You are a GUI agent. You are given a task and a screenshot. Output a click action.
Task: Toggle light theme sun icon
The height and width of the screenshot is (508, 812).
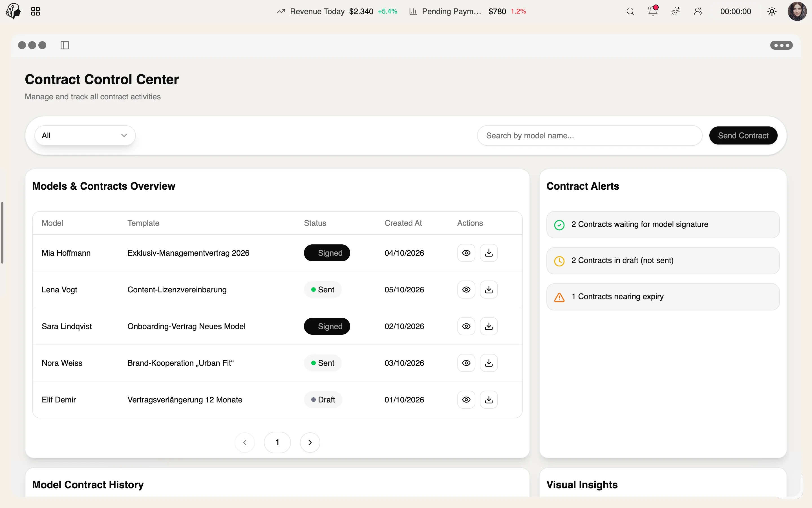pyautogui.click(x=772, y=11)
